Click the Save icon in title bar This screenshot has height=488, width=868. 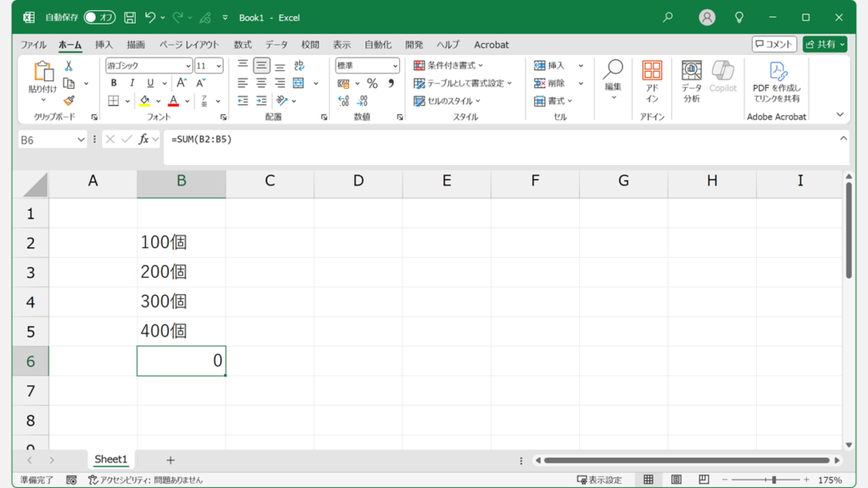point(130,18)
